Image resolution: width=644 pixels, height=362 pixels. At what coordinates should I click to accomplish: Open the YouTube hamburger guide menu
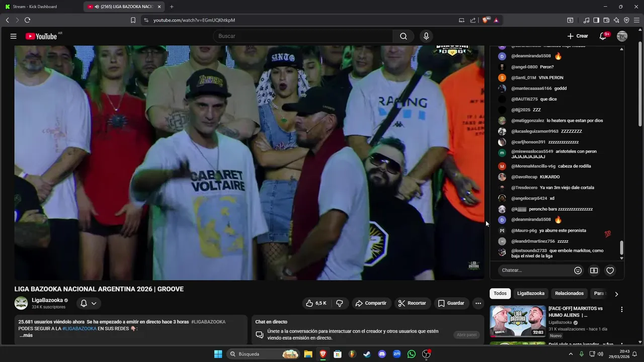click(14, 36)
